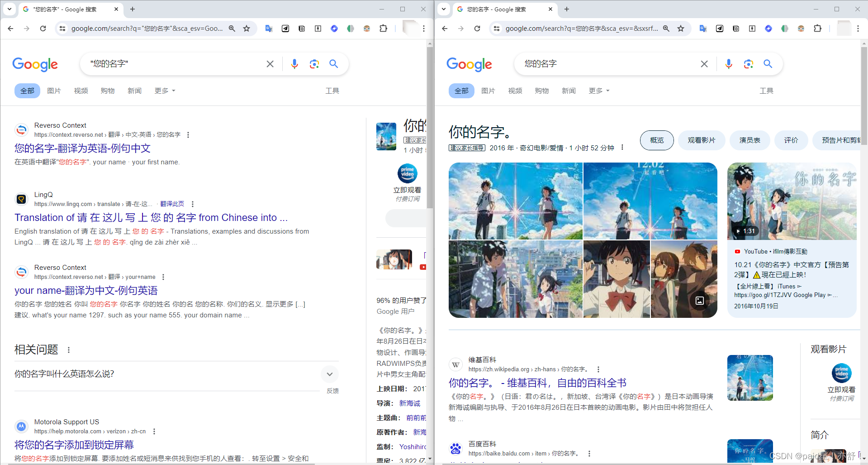
Task: Clear the search box in left window
Action: (270, 64)
